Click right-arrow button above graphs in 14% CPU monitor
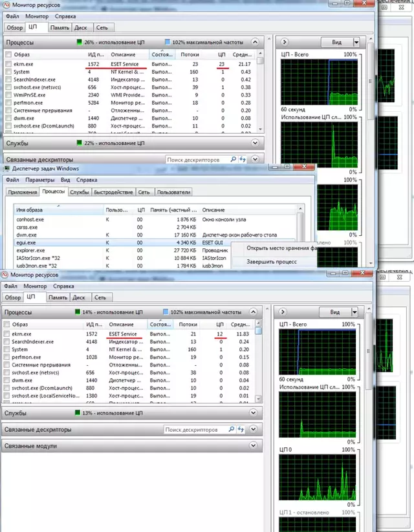 283,312
